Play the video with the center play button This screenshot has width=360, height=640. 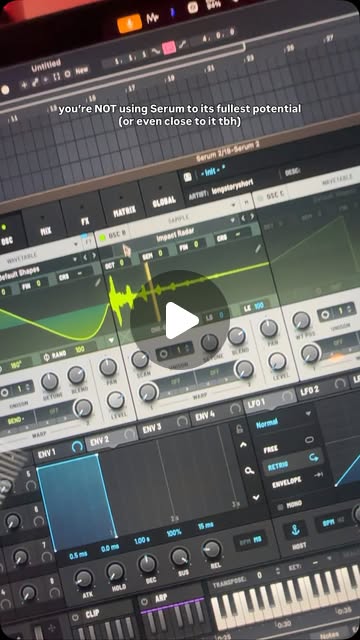click(180, 320)
